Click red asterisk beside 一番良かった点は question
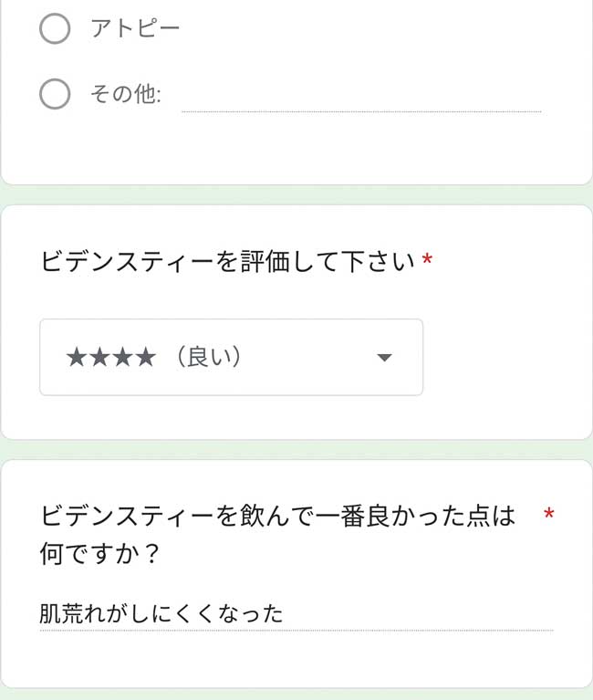 pos(549,514)
